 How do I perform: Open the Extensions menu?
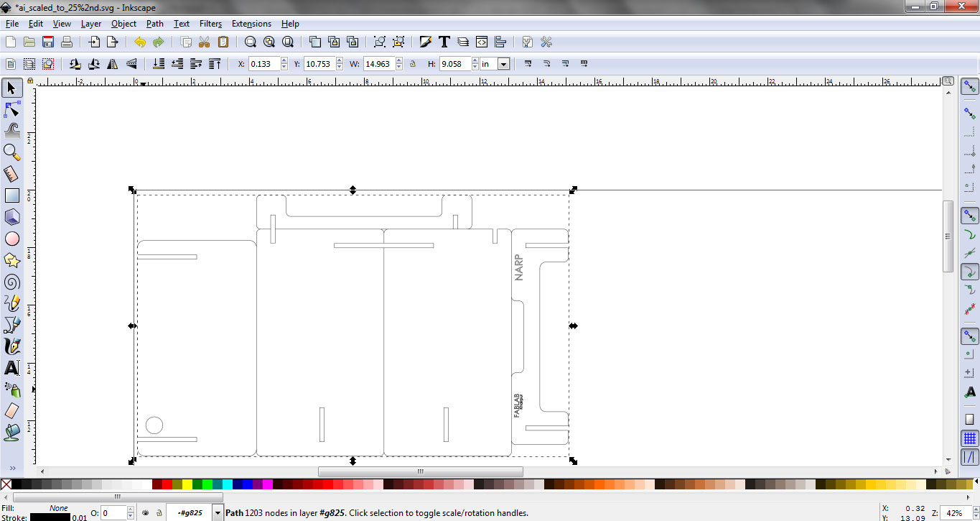click(251, 24)
